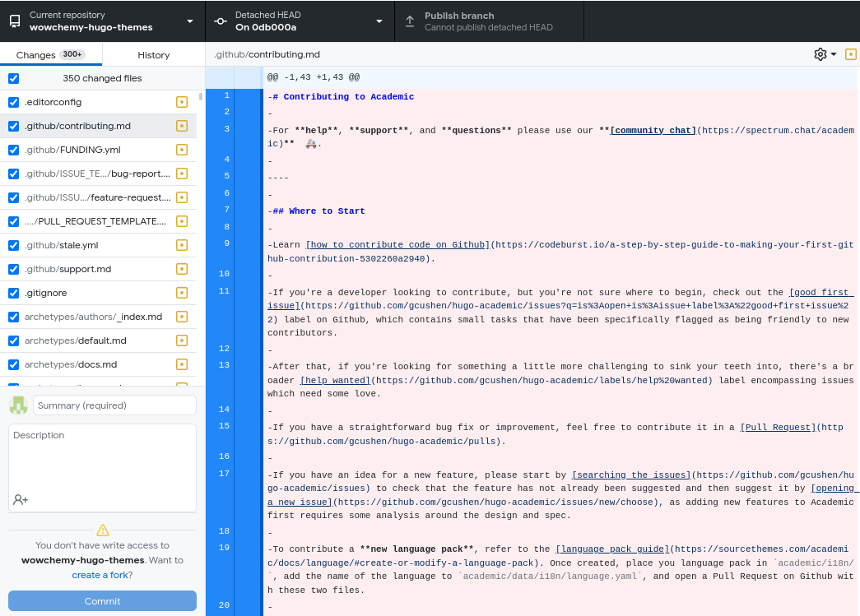Click modified icon next to archetypes/docs.md
860x616 pixels.
(x=182, y=364)
